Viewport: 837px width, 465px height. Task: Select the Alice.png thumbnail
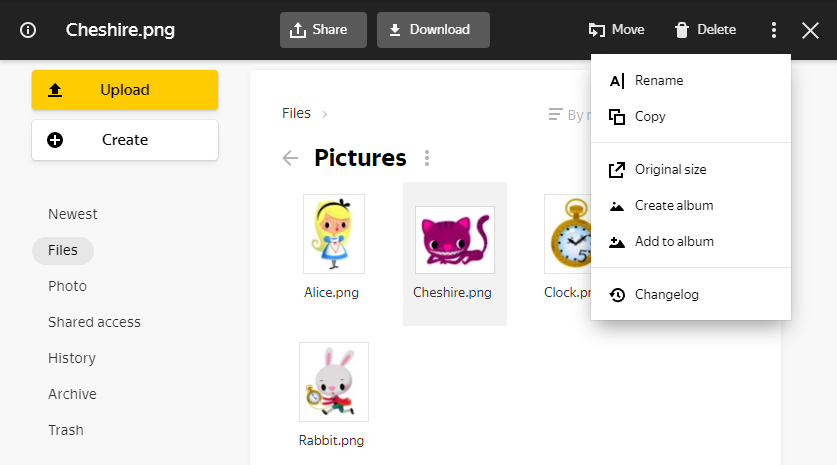click(x=334, y=234)
